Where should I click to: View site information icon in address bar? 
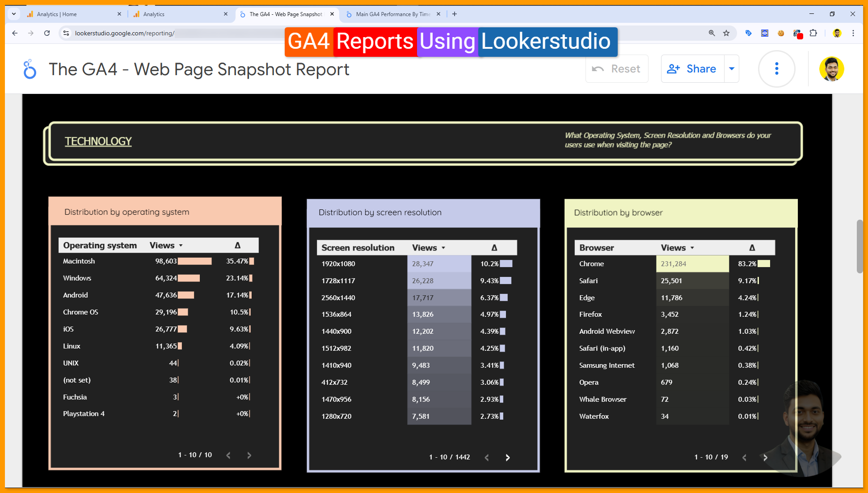pyautogui.click(x=66, y=33)
